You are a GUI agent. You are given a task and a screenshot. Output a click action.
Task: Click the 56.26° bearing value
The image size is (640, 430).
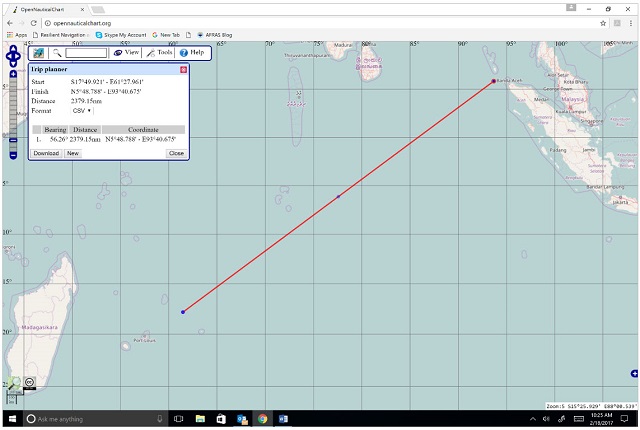point(58,140)
